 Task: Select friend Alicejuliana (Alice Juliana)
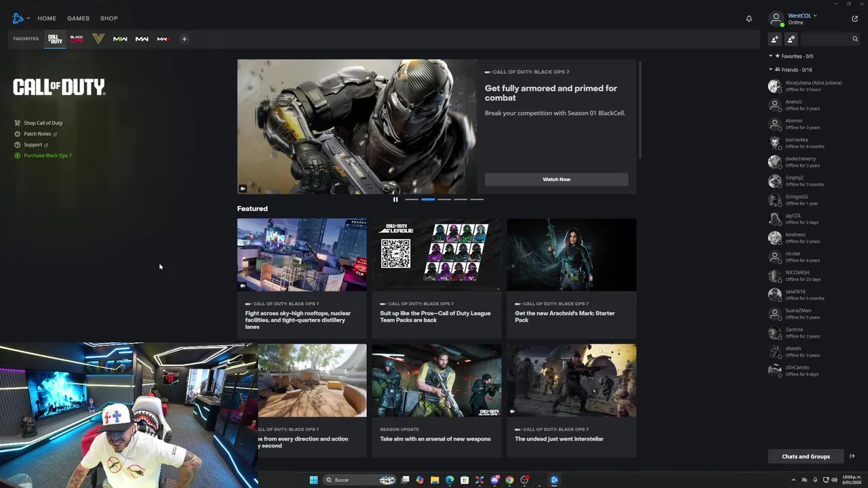pos(813,86)
